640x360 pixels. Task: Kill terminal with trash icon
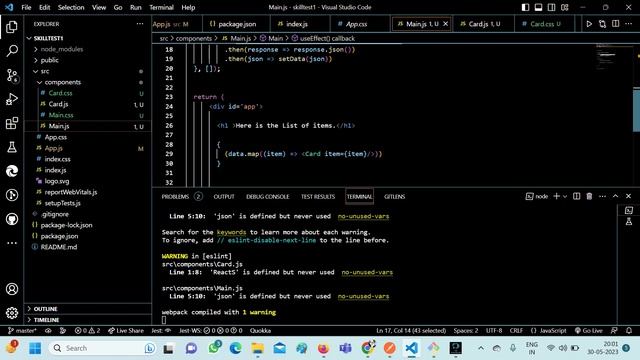pos(589,196)
